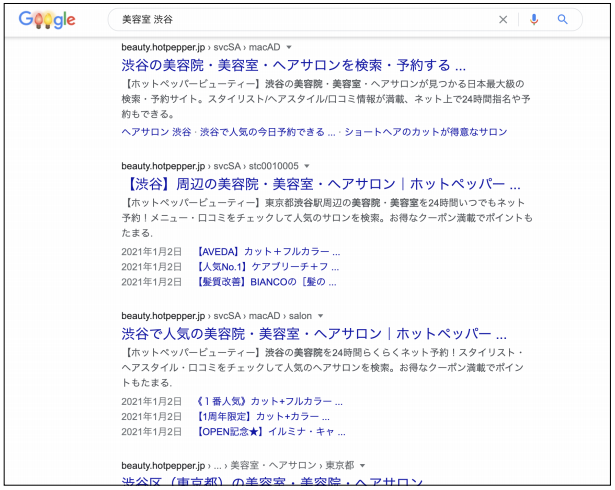Open result 渋谷の美容院・美容室・ヘアサロンを検索・予約する

[293, 65]
